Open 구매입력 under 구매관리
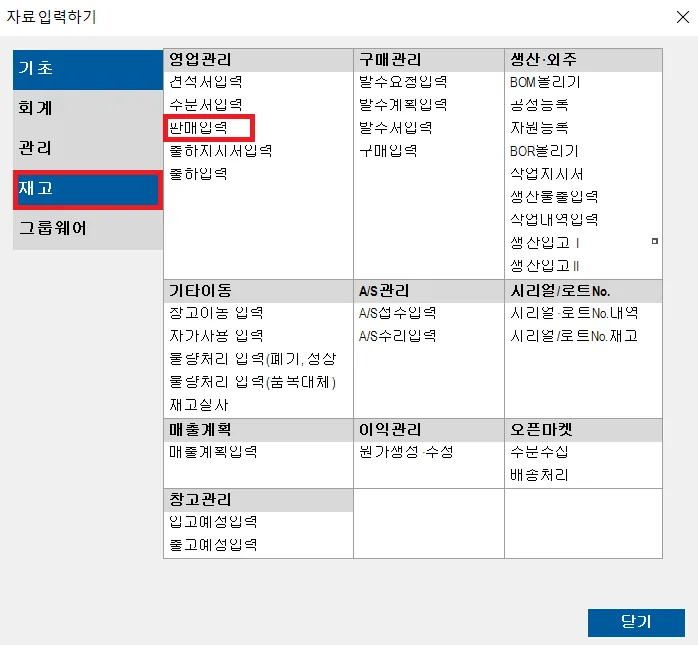Viewport: 698px width, 645px height. tap(388, 151)
